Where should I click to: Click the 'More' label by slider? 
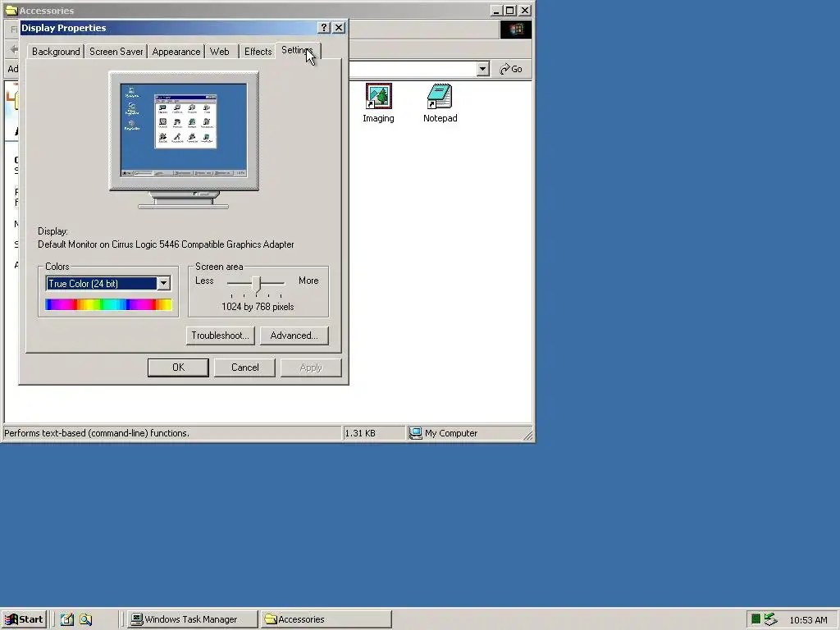tap(308, 281)
